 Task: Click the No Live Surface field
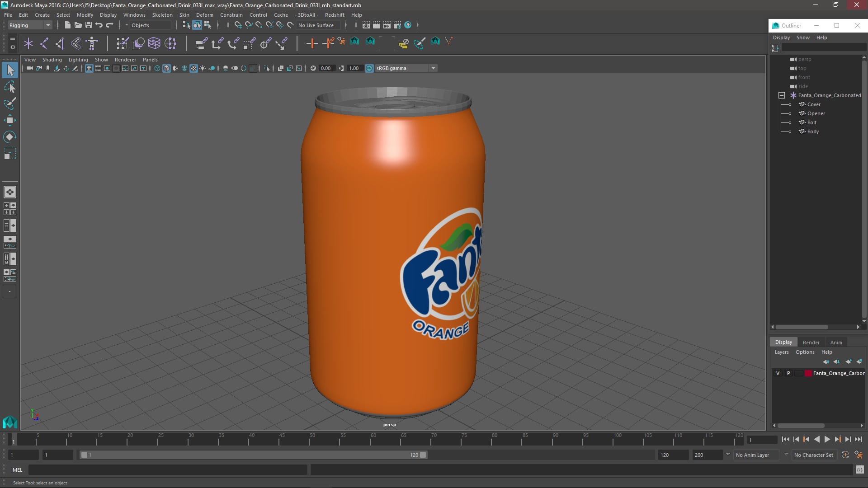(x=319, y=25)
